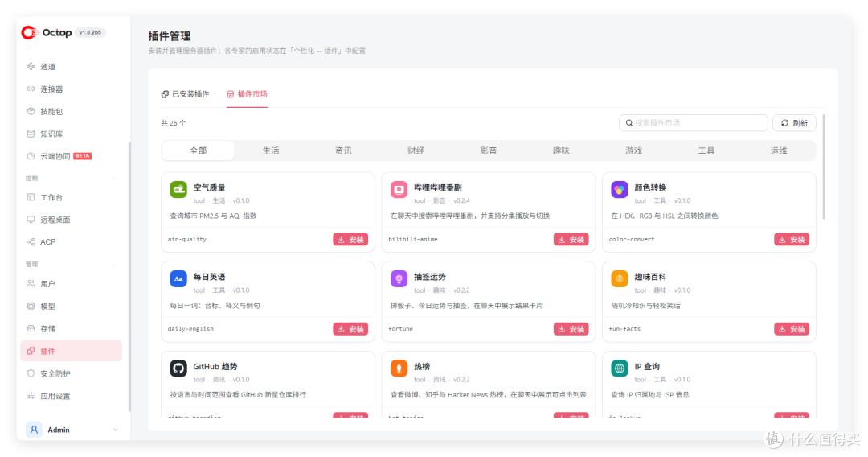The image size is (868, 457).
Task: Expand the Admin account menu chevron
Action: [x=115, y=430]
